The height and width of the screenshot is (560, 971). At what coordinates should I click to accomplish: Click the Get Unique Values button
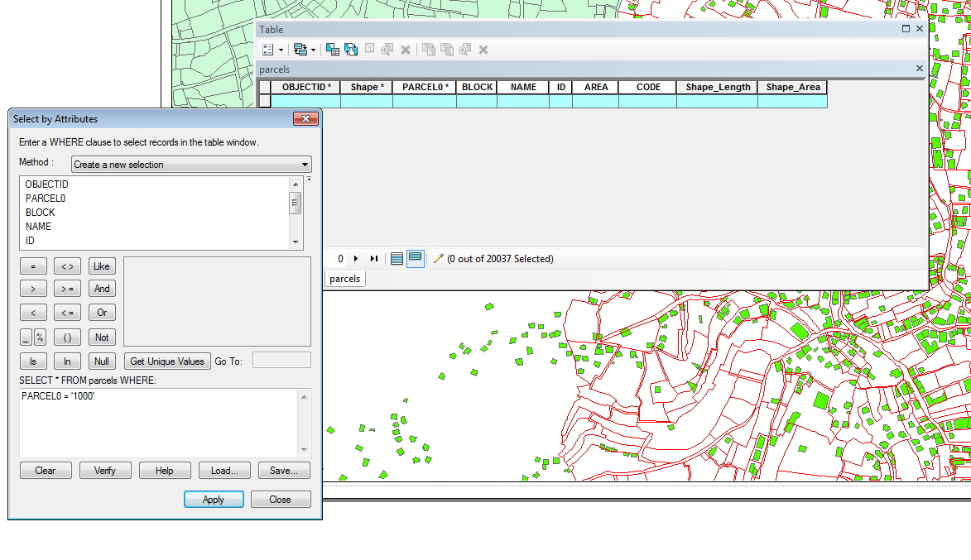point(167,361)
